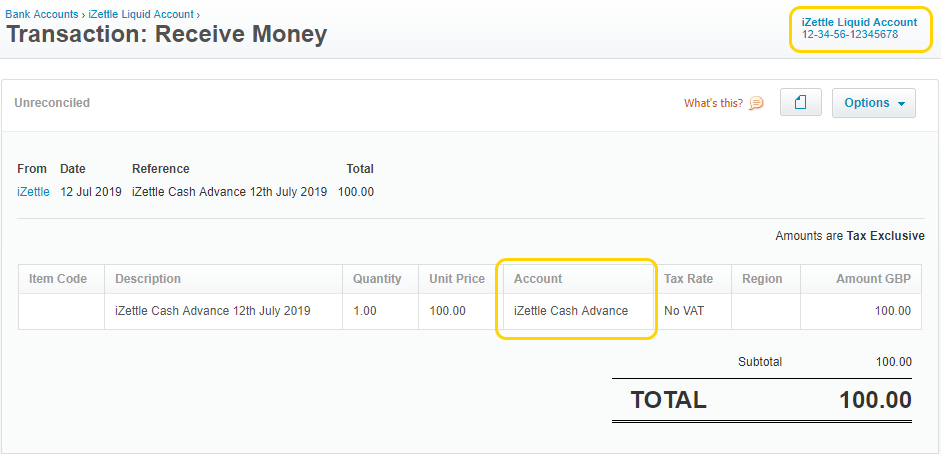Open the iZettle contact under From

[33, 192]
